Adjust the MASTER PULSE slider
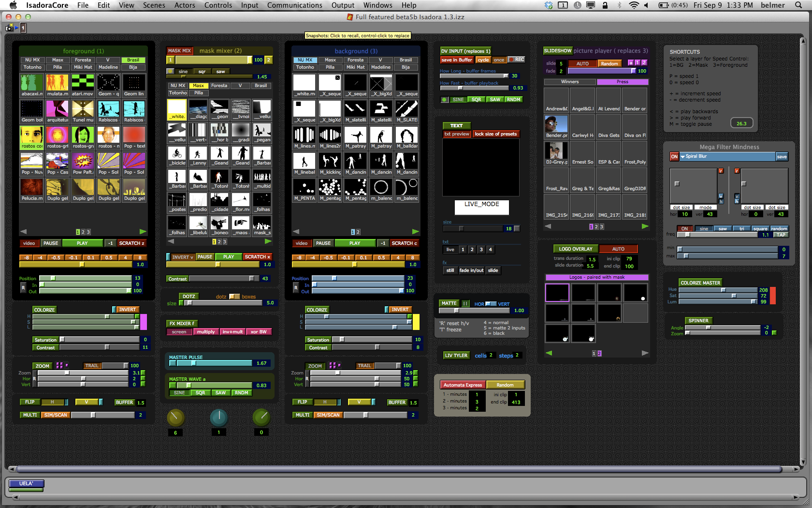 [x=211, y=363]
